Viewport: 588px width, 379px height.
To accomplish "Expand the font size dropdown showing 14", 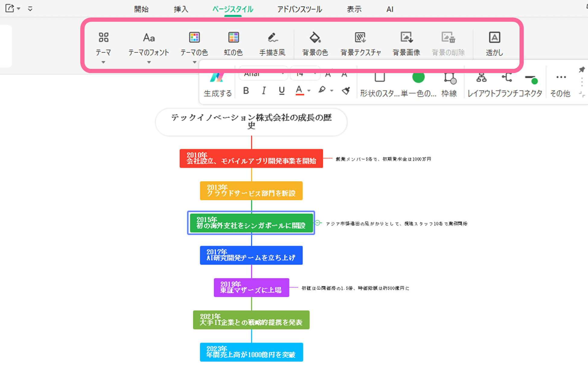I will point(305,73).
